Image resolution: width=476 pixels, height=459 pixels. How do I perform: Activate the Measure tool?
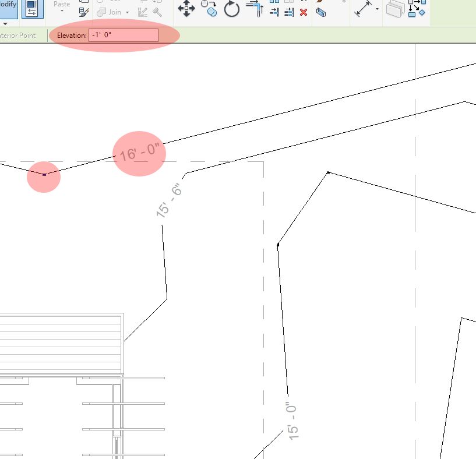(364, 9)
